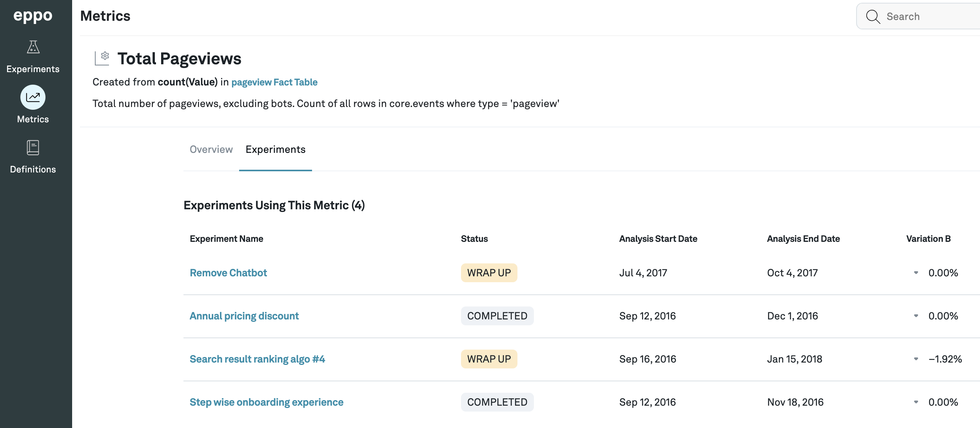The image size is (980, 428).
Task: Open Experiments via the flask icon
Action: point(33,47)
